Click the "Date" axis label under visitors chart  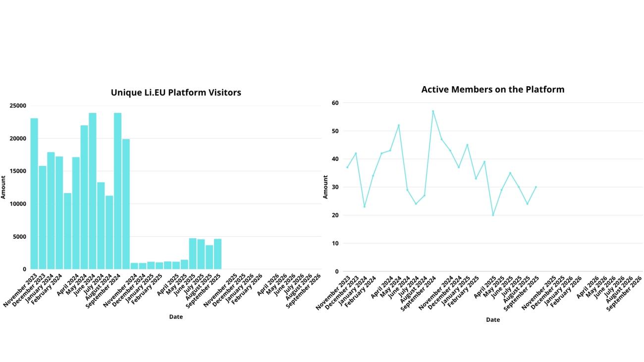176,317
